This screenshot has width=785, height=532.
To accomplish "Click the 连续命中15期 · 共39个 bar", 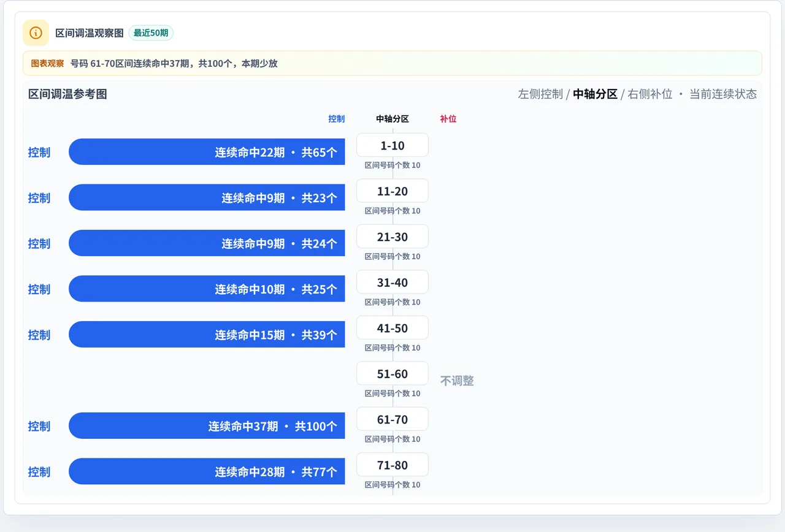I will point(207,335).
